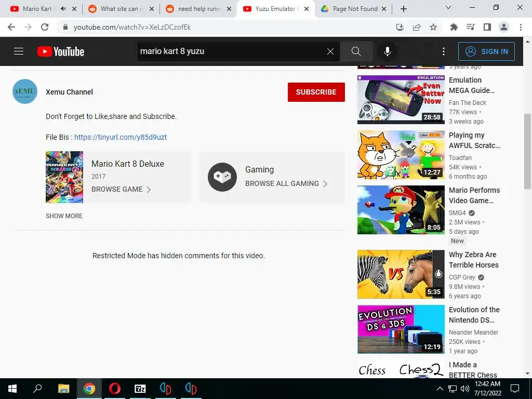Open YouTube settings three-dot menu
Screen dimensions: 532x399
click(x=444, y=51)
